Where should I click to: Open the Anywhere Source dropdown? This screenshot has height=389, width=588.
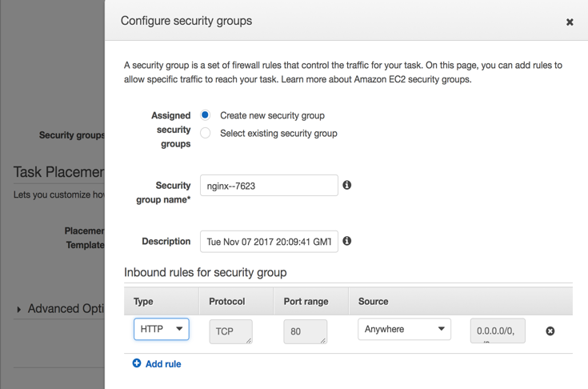click(x=404, y=329)
